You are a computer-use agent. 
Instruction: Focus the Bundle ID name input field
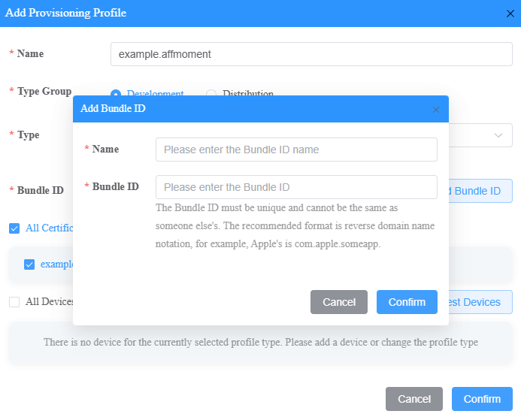click(296, 150)
